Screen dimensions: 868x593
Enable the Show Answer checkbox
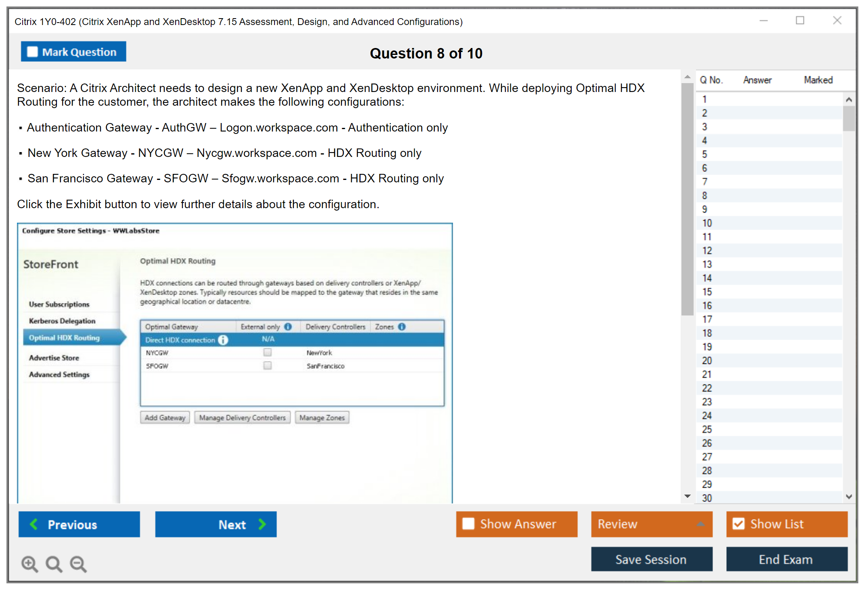pyautogui.click(x=468, y=524)
